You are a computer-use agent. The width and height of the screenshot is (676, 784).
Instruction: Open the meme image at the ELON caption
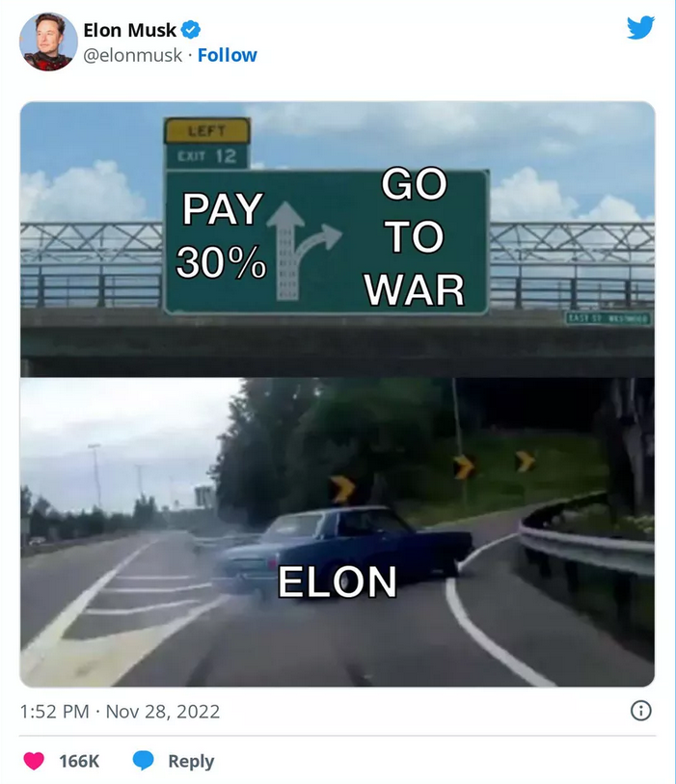[x=338, y=581]
